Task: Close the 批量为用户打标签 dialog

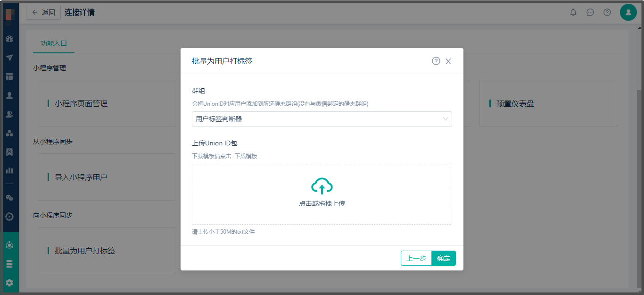Action: (448, 61)
